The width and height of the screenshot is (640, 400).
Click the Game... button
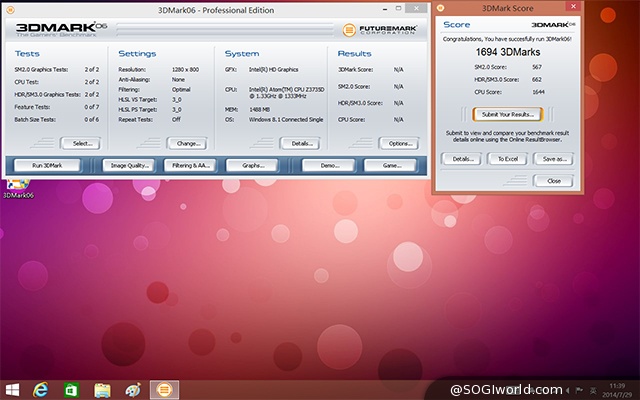[x=390, y=165]
